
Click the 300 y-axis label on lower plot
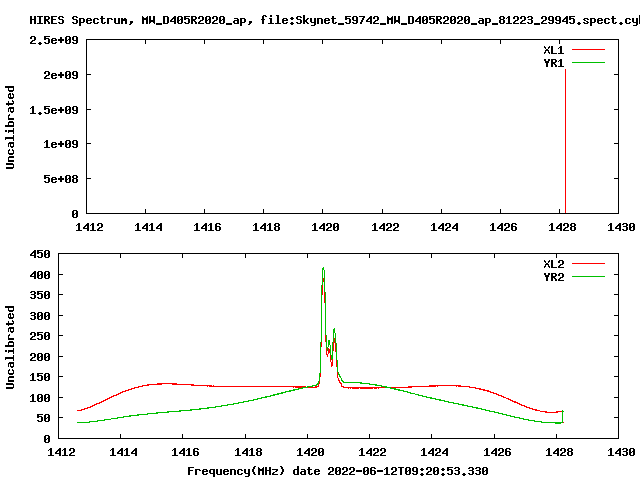[x=40, y=316]
